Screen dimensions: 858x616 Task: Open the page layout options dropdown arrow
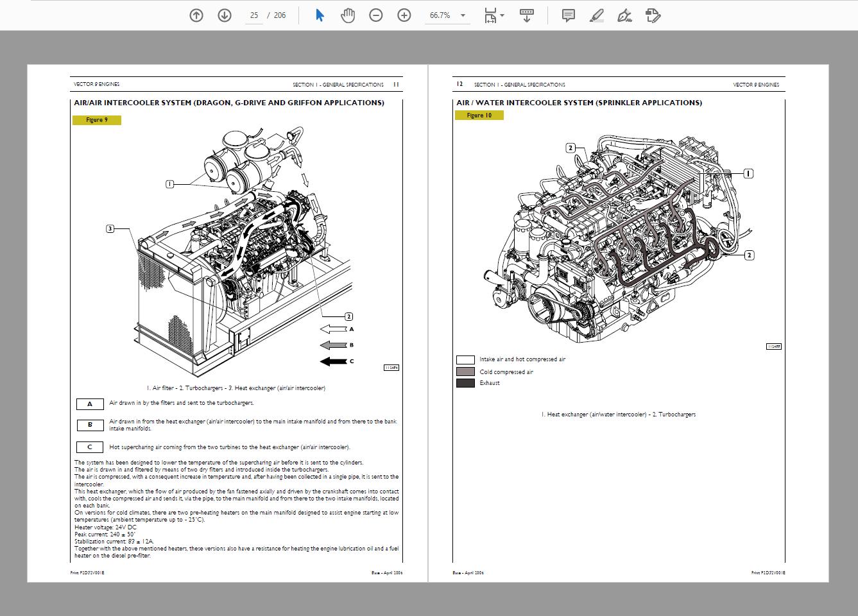pyautogui.click(x=503, y=15)
